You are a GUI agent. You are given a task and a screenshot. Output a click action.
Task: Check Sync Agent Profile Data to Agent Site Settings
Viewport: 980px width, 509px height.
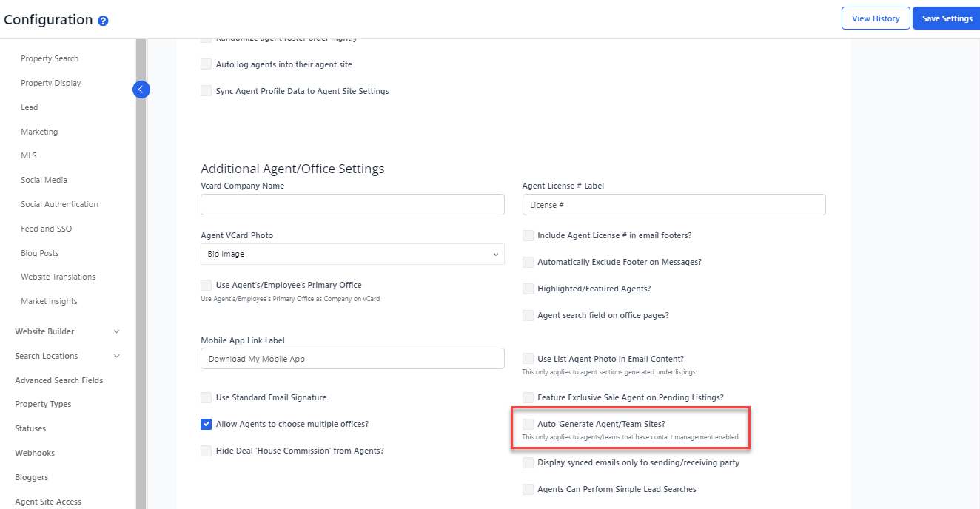click(206, 91)
